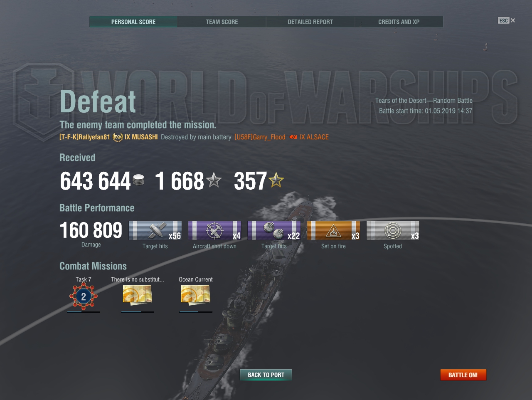The height and width of the screenshot is (400, 532).
Task: Click the silver XP star icon
Action: tap(214, 180)
